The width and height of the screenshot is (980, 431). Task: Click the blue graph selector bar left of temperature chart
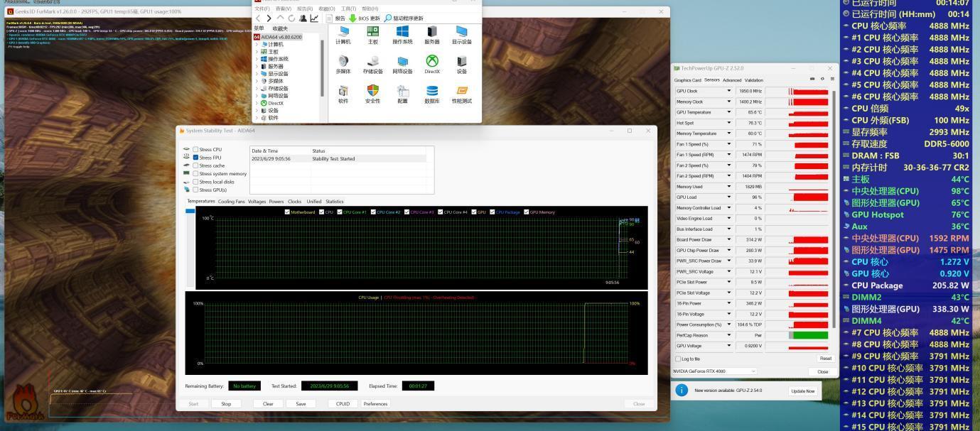coord(190,211)
